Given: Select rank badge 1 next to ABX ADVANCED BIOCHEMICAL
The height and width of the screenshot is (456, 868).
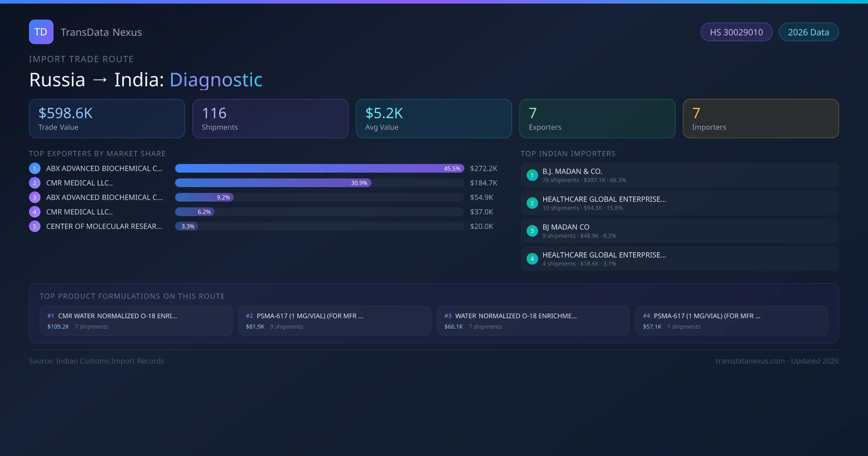Looking at the screenshot, I should [x=34, y=168].
